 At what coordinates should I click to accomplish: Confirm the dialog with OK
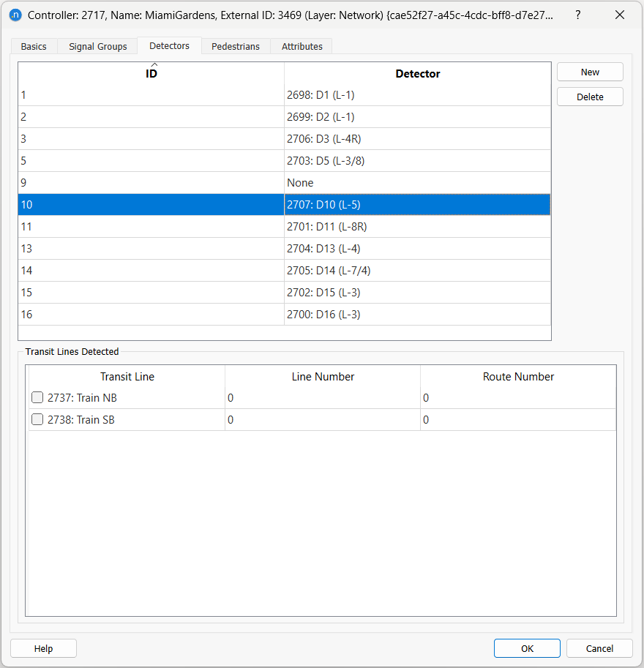click(x=527, y=648)
